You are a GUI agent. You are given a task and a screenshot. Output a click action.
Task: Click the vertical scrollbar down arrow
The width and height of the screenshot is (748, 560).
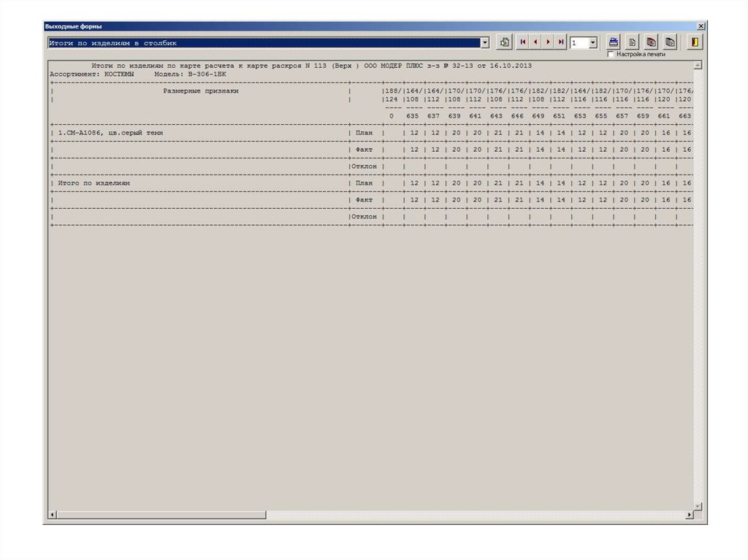(698, 506)
